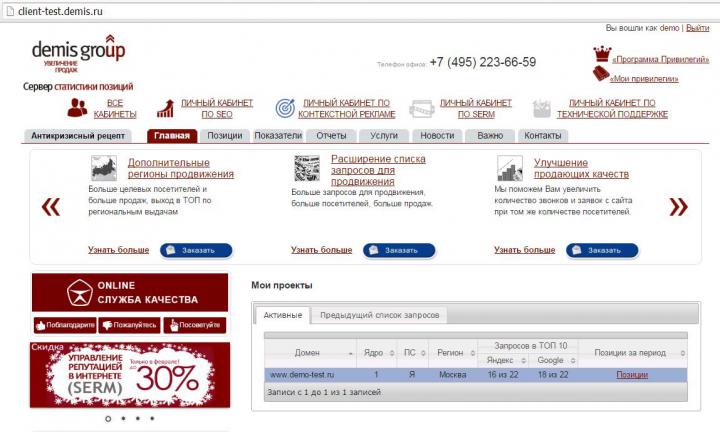
Task: Click the demis group logo
Action: (79, 53)
